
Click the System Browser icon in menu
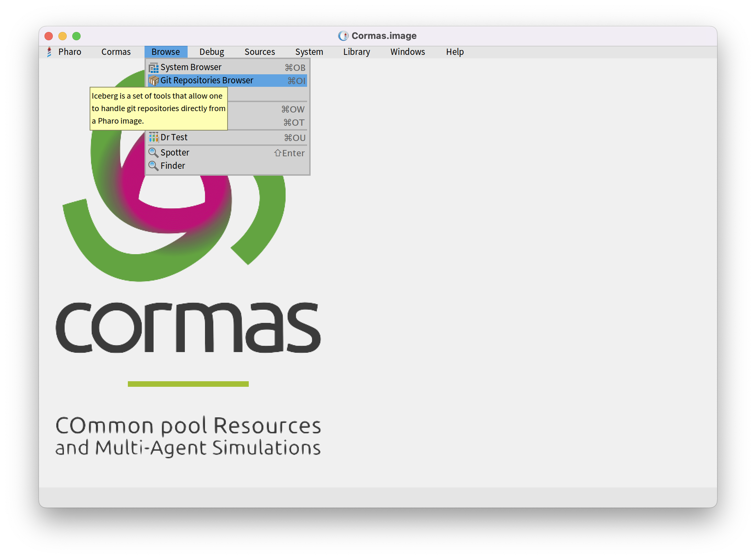154,68
